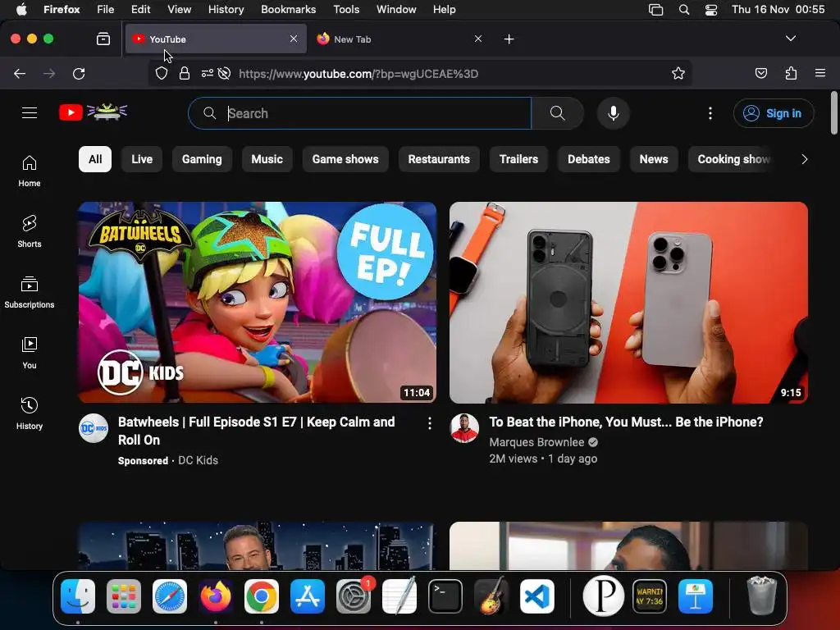Viewport: 840px width, 630px height.
Task: Open the list all tabs dropdown
Action: pyautogui.click(x=790, y=39)
